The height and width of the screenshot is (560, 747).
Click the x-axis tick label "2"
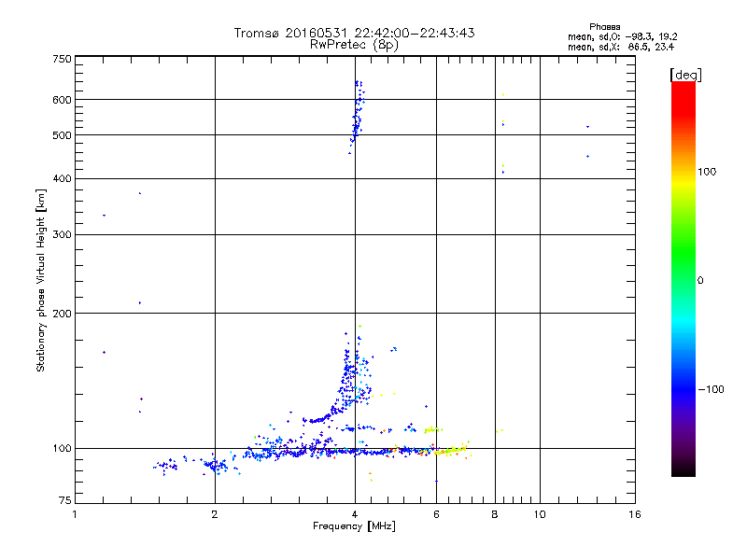click(215, 514)
